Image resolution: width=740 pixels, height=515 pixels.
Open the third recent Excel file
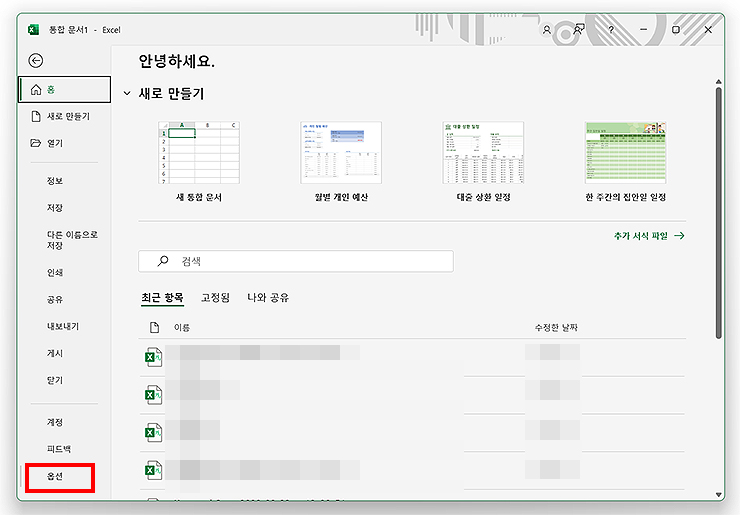pos(412,433)
